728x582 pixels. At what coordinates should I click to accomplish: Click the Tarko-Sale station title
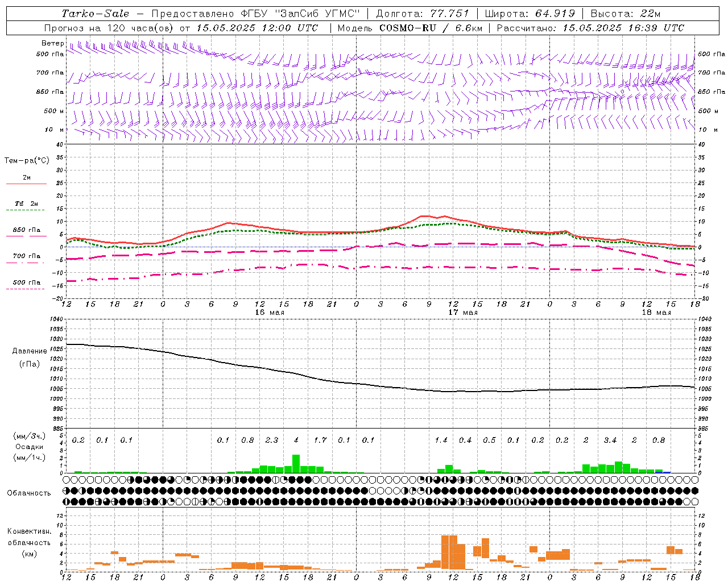[x=95, y=14]
